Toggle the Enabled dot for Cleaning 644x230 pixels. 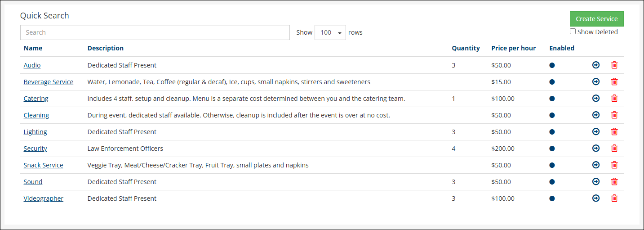click(552, 115)
